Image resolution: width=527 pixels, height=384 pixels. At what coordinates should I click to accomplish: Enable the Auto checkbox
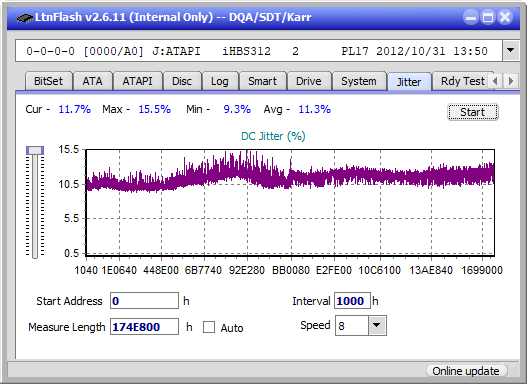click(209, 327)
